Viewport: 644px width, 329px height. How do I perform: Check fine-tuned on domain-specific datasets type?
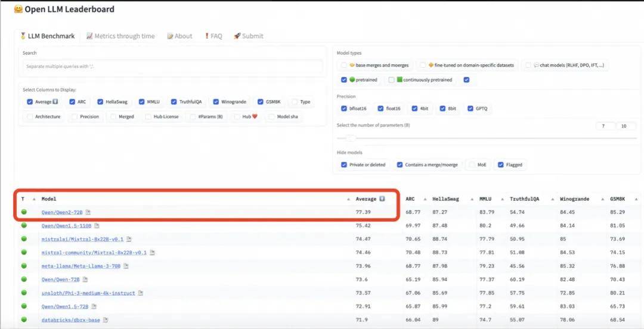(x=423, y=65)
